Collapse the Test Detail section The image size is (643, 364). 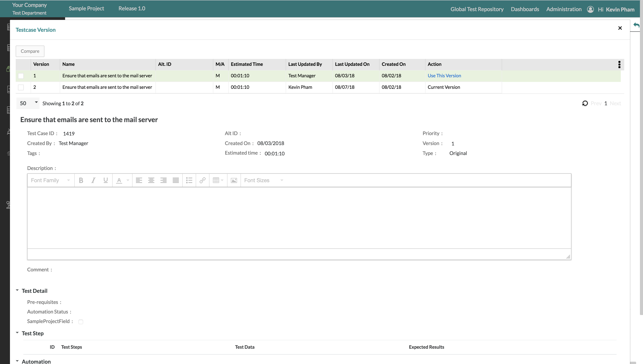coord(17,290)
